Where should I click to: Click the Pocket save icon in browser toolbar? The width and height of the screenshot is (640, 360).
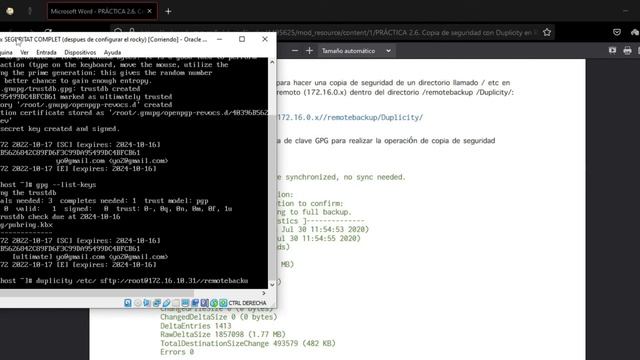(617, 32)
